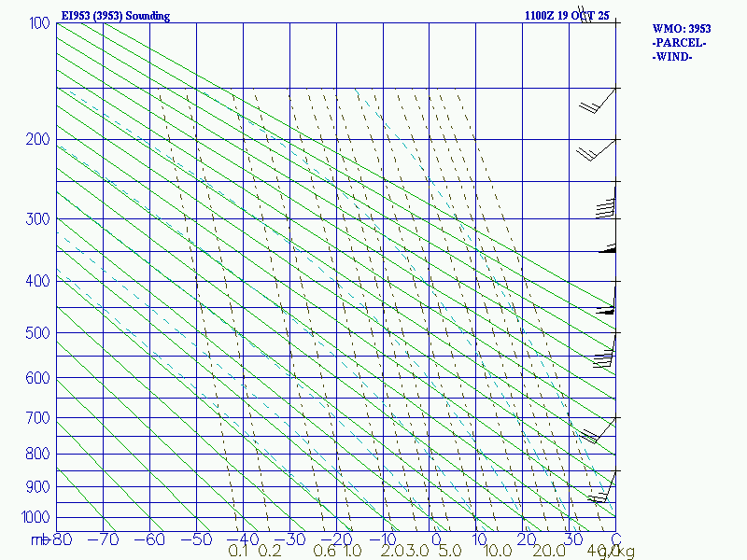Click the -20 temperature axis label

(336, 539)
